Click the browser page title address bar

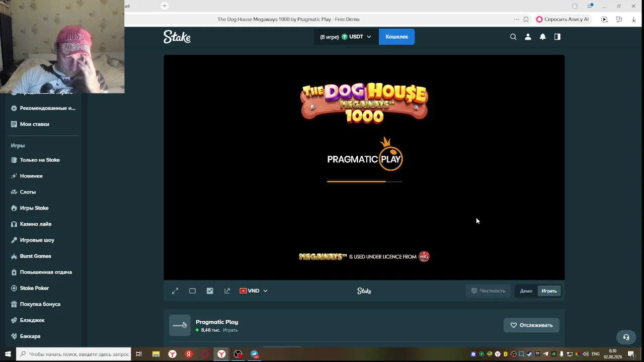(x=288, y=19)
